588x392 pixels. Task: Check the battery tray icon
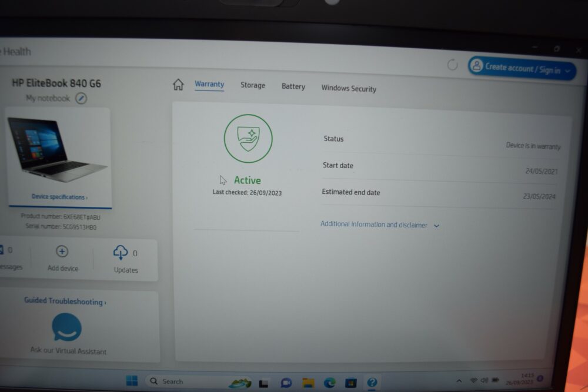495,380
